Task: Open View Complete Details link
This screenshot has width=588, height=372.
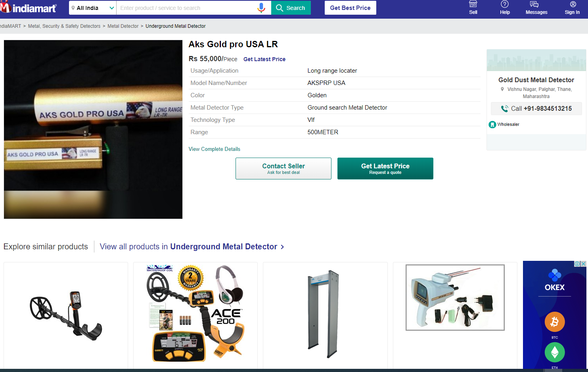Action: coord(215,149)
